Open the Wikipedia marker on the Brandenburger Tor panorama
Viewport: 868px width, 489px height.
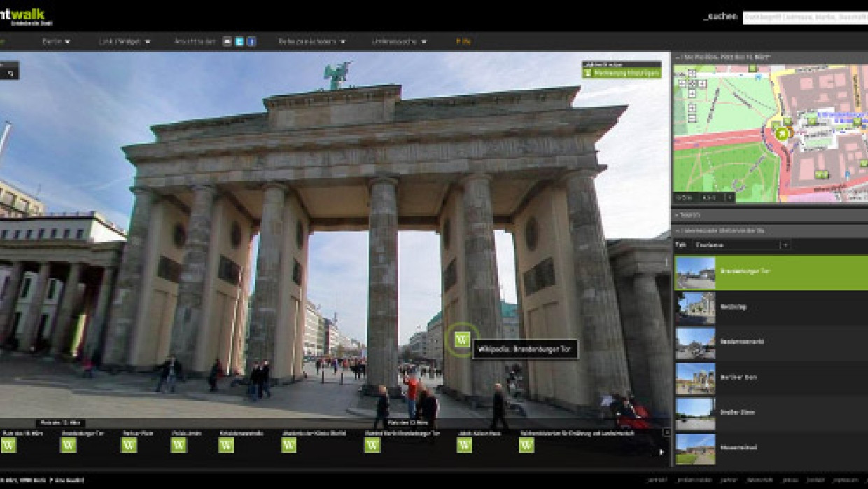463,341
